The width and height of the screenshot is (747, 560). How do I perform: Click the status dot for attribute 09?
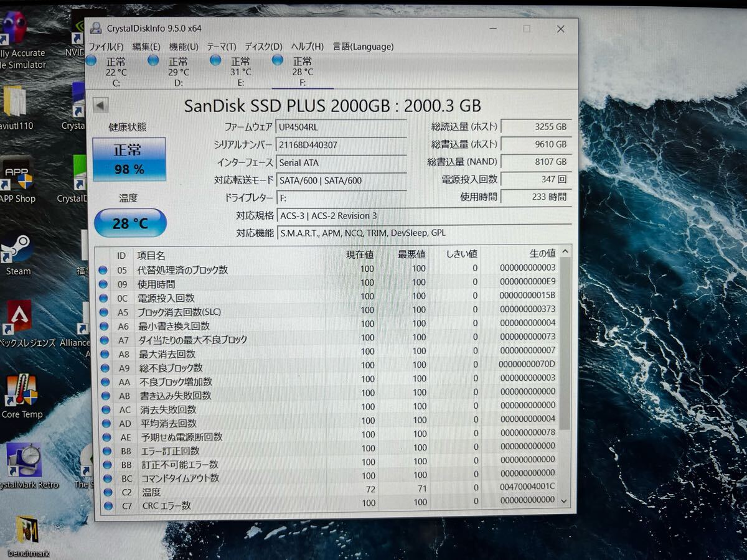click(103, 284)
